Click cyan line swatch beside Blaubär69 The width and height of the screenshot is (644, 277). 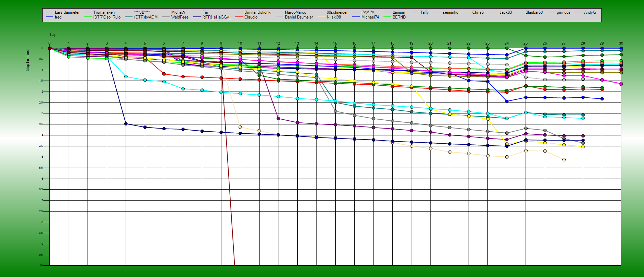coord(520,12)
